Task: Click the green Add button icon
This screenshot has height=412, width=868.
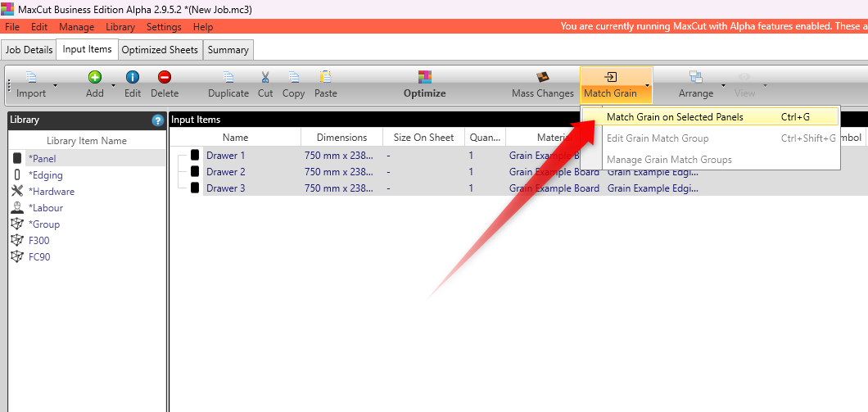Action: point(95,78)
